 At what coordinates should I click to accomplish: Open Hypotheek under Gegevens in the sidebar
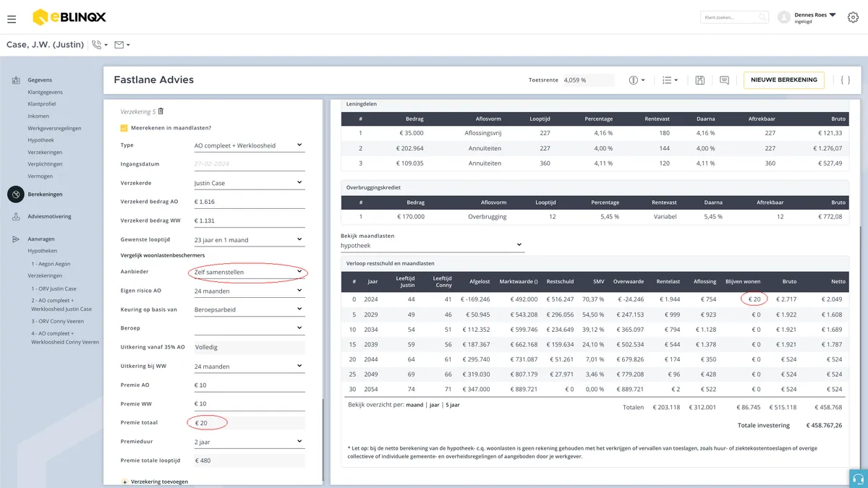(x=41, y=140)
